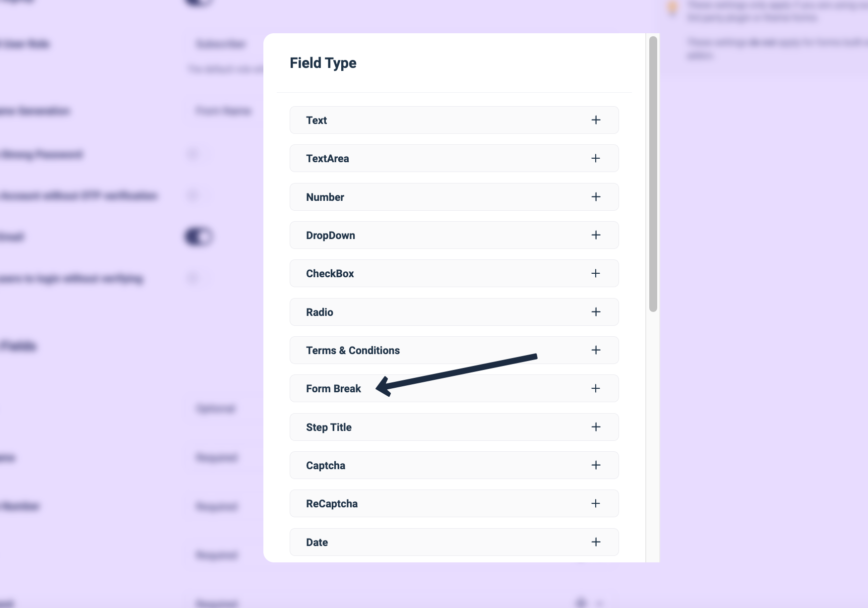
Task: Add Radio field with plus icon
Action: pos(596,312)
